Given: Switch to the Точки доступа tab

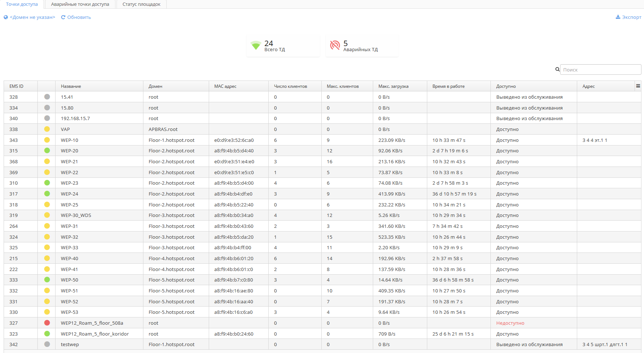Looking at the screenshot, I should (x=22, y=4).
